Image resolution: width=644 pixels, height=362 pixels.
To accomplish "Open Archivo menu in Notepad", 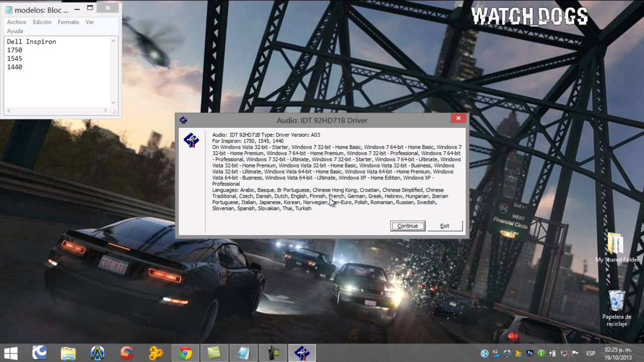I will 17,22.
